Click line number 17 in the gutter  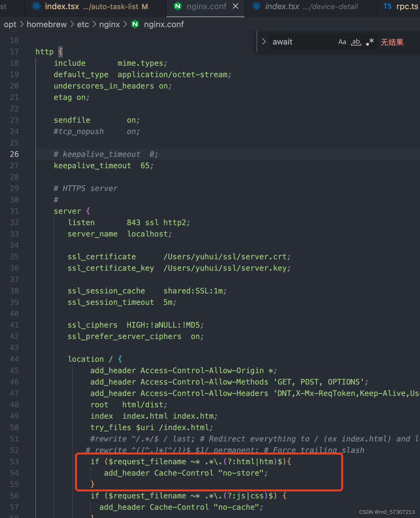14,52
